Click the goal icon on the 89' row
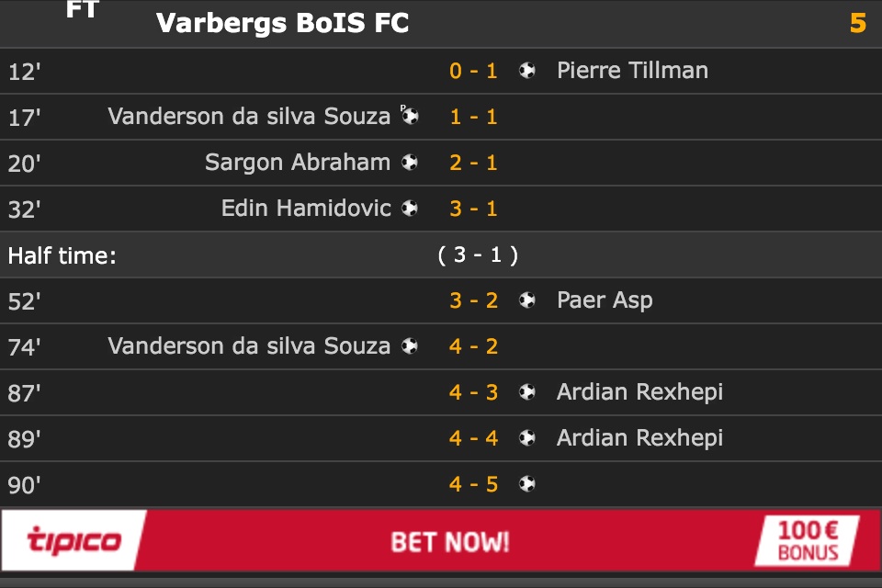The height and width of the screenshot is (588, 882). click(x=527, y=438)
